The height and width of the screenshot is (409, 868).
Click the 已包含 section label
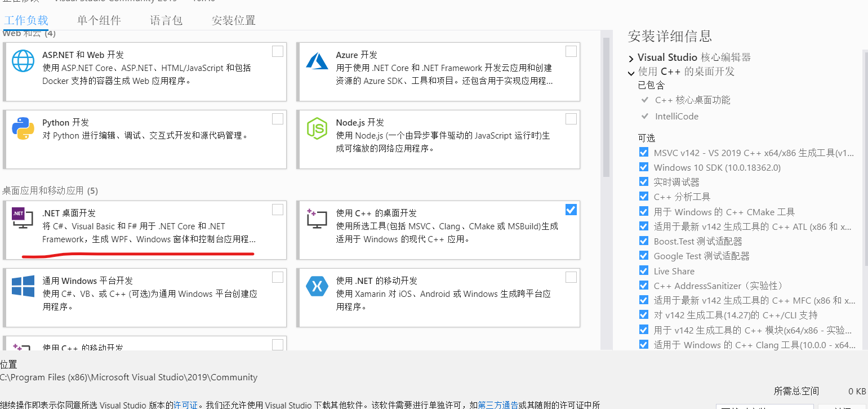point(651,85)
